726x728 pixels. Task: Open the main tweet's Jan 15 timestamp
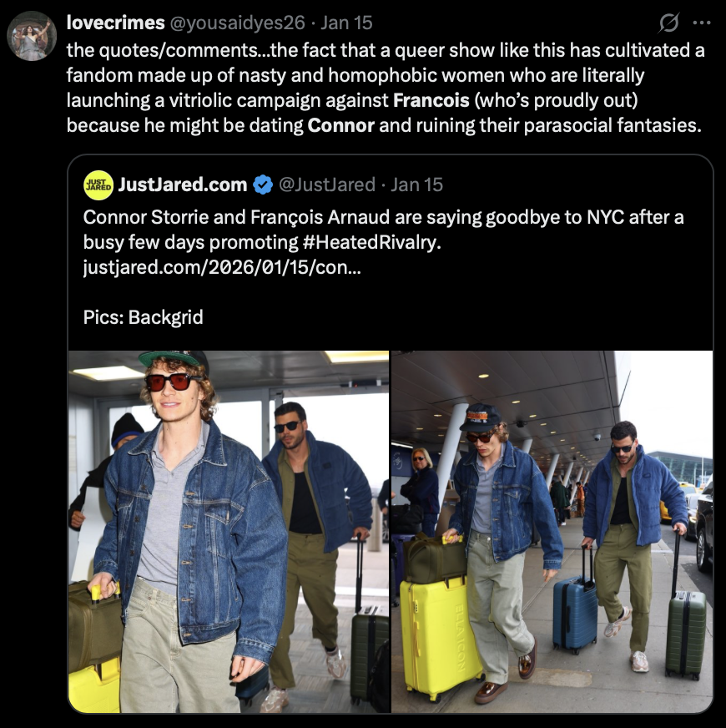pyautogui.click(x=346, y=23)
